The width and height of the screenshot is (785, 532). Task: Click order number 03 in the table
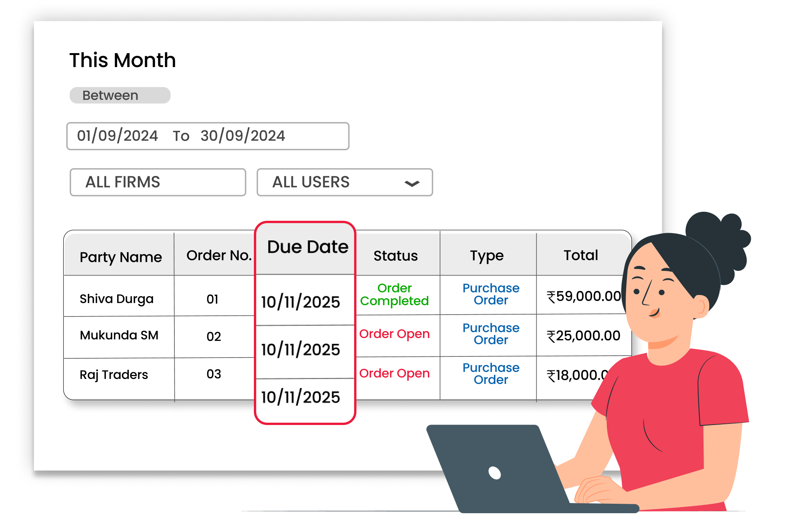pyautogui.click(x=214, y=374)
